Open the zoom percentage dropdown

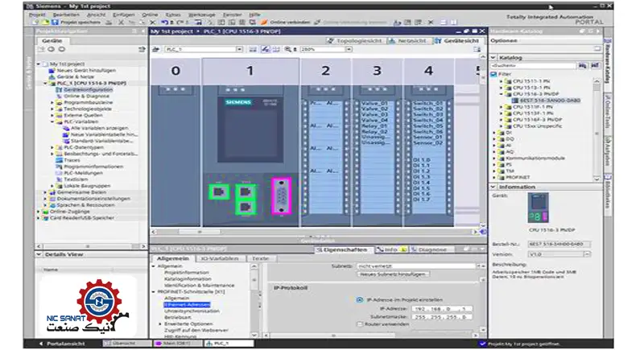tap(349, 49)
